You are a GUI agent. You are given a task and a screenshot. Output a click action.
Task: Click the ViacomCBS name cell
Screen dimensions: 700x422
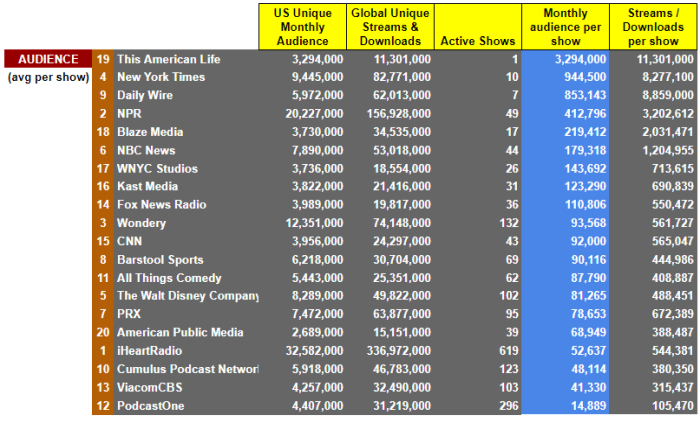150,387
